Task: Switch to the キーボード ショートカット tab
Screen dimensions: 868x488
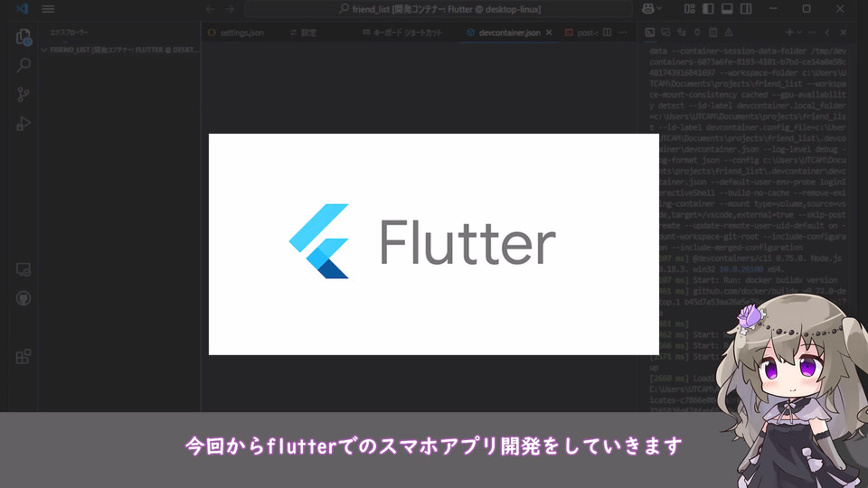Action: 402,33
